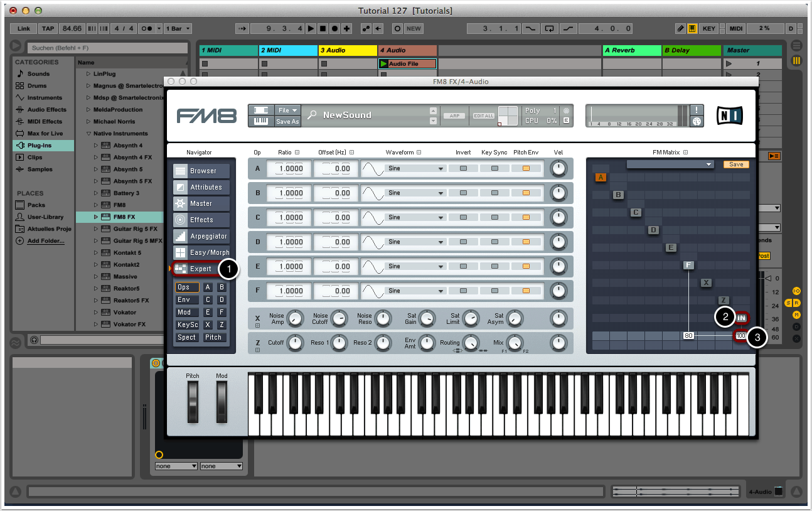
Task: Click the operator D Ratio field
Action: coord(289,242)
